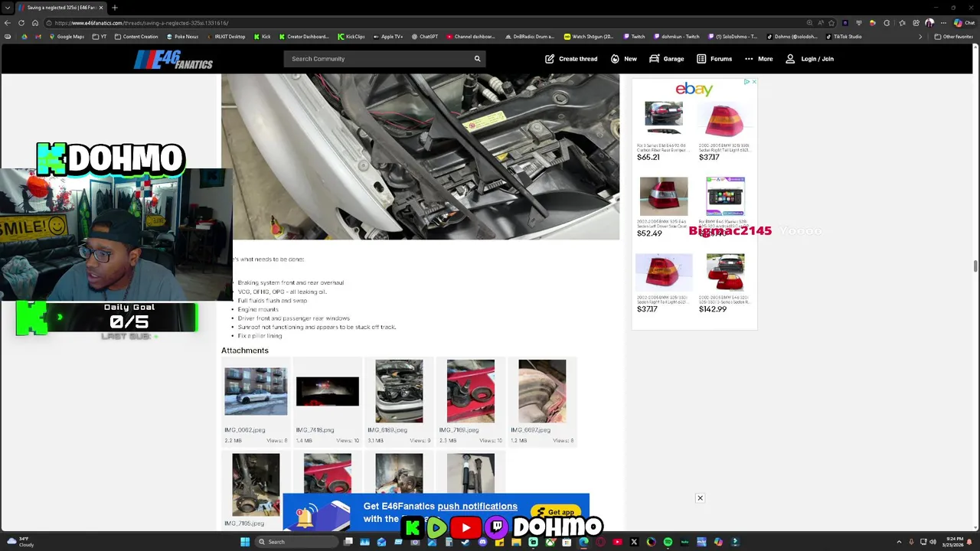Image resolution: width=980 pixels, height=551 pixels.
Task: Click the Login / Join button
Action: (809, 59)
